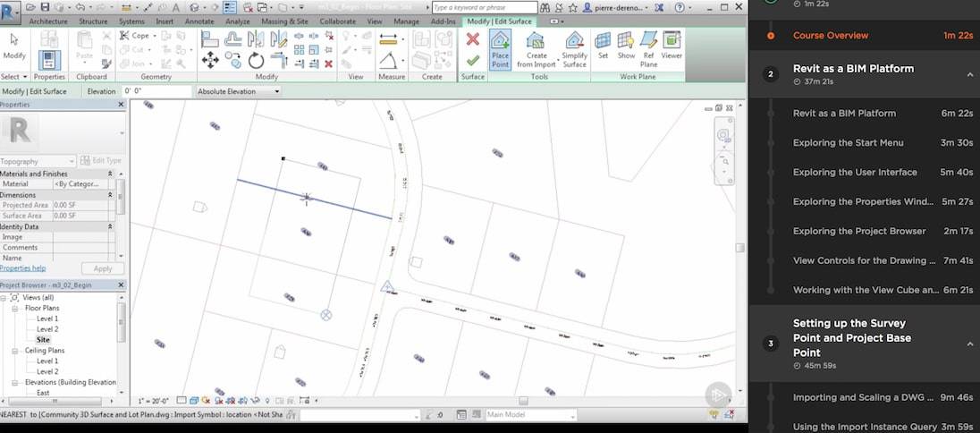Choose Create from Import tool
Image resolution: width=980 pixels, height=433 pixels.
536,49
